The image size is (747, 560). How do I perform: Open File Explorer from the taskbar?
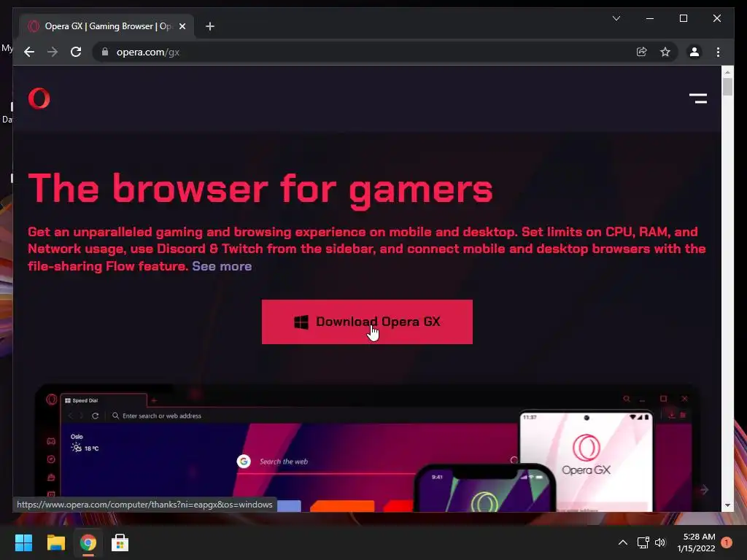tap(55, 542)
